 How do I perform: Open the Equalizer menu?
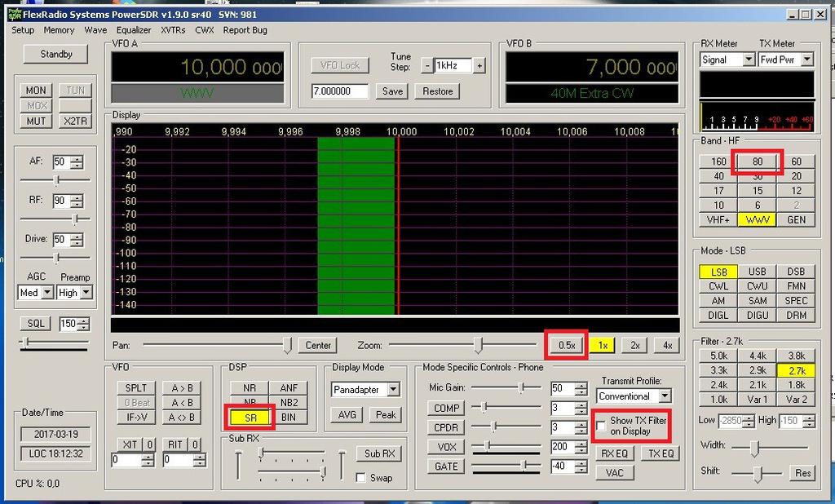(x=134, y=30)
